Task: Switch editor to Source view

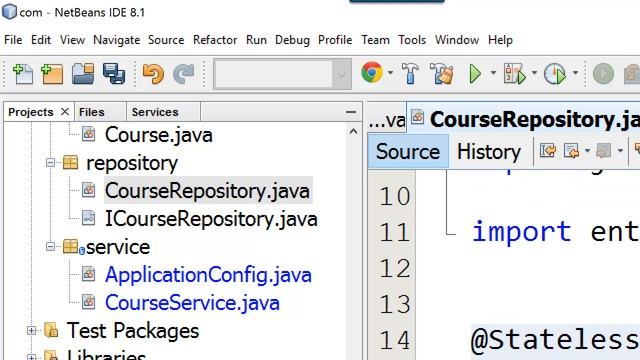Action: click(408, 151)
